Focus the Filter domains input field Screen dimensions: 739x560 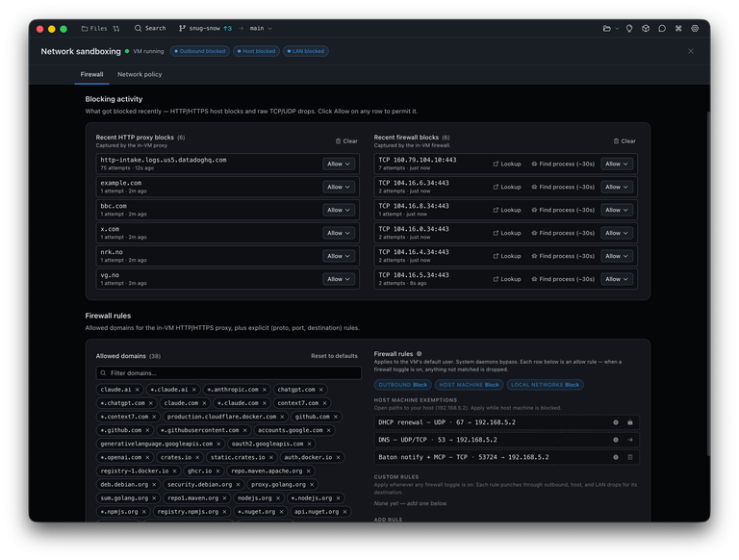pos(229,373)
